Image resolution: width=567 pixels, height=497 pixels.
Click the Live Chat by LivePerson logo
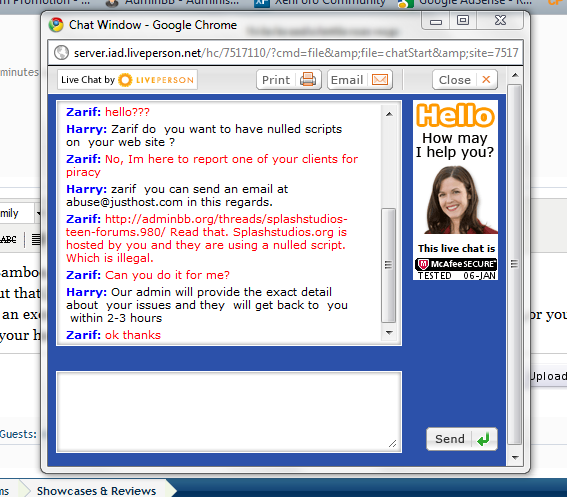click(x=127, y=80)
